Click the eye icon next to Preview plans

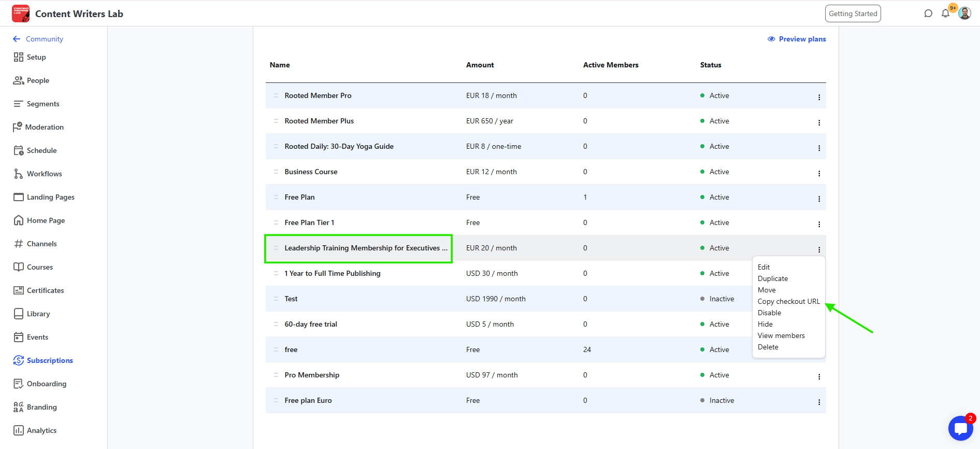(x=771, y=39)
